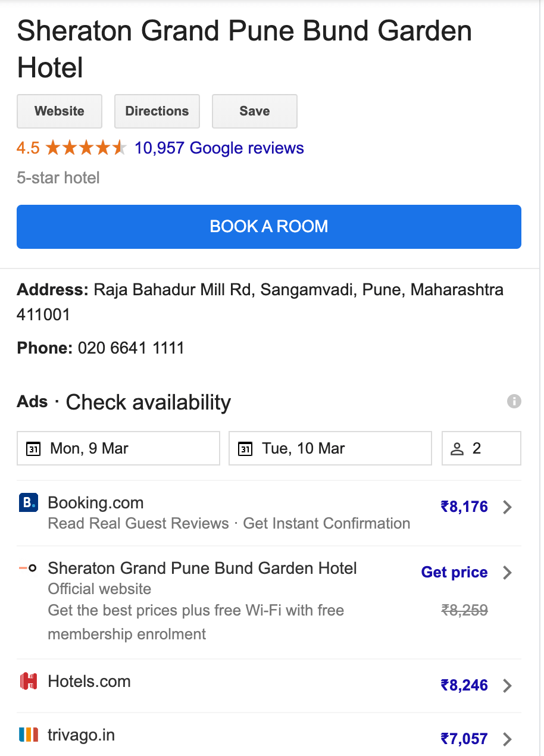Click the Hotels.com logo icon

pos(29,681)
